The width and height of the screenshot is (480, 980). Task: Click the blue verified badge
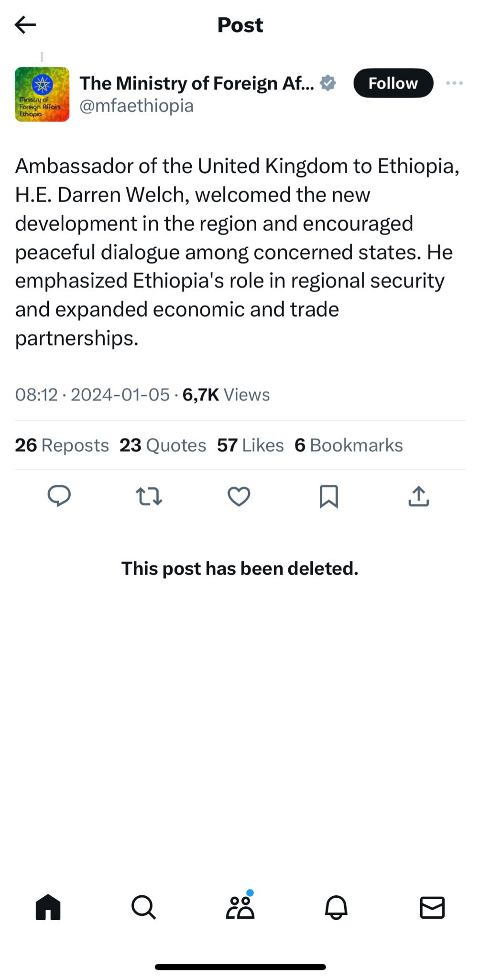click(328, 83)
